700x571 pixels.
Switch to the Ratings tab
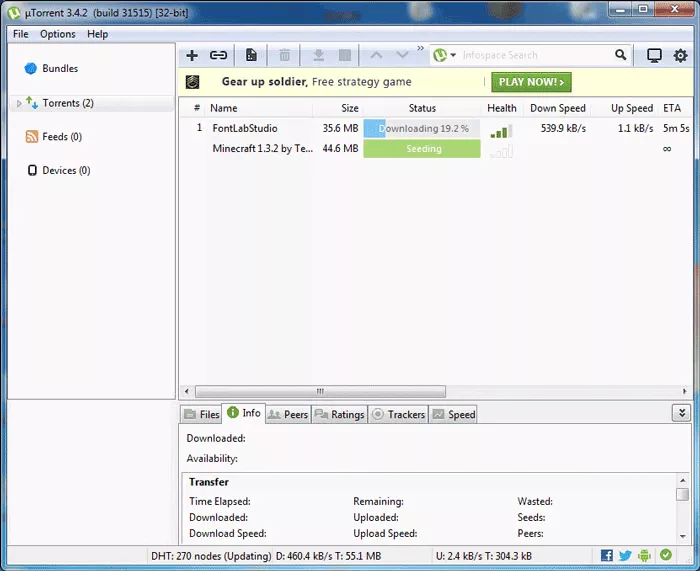(339, 414)
